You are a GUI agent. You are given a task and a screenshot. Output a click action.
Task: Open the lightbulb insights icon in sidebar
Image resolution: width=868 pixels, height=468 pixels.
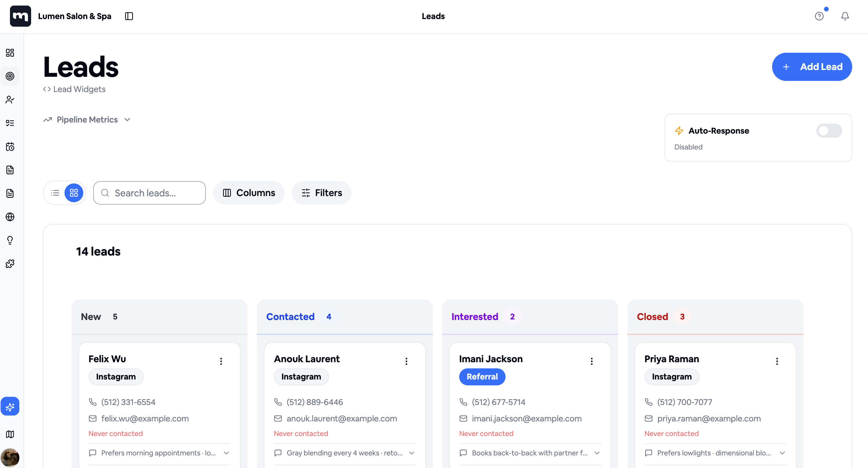click(x=10, y=240)
